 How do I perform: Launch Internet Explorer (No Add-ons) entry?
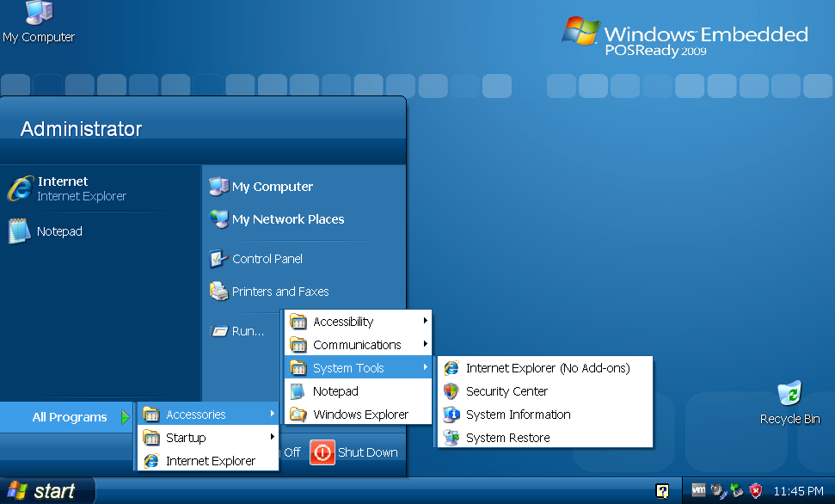click(545, 367)
